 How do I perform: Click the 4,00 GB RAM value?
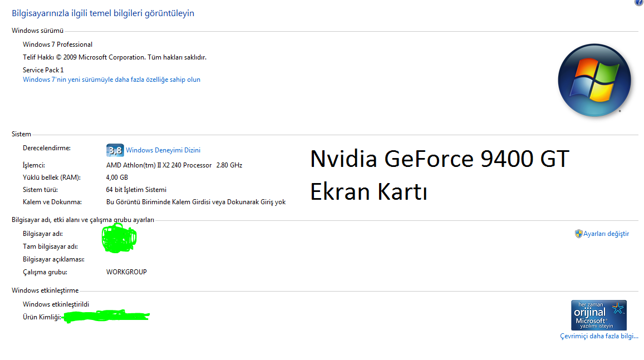[x=117, y=177]
